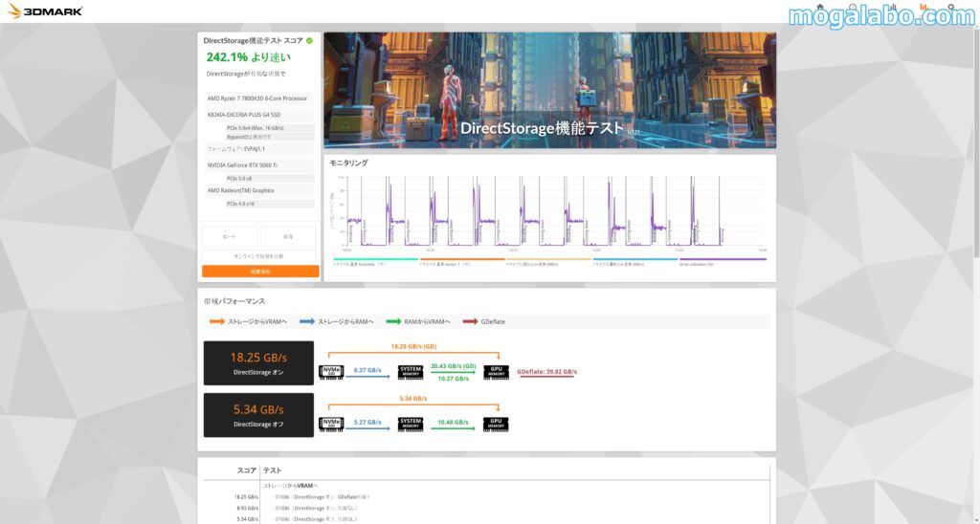Click NVMe SSD icon in DirectStorage on row
Image resolution: width=980 pixels, height=524 pixels.
tap(332, 370)
